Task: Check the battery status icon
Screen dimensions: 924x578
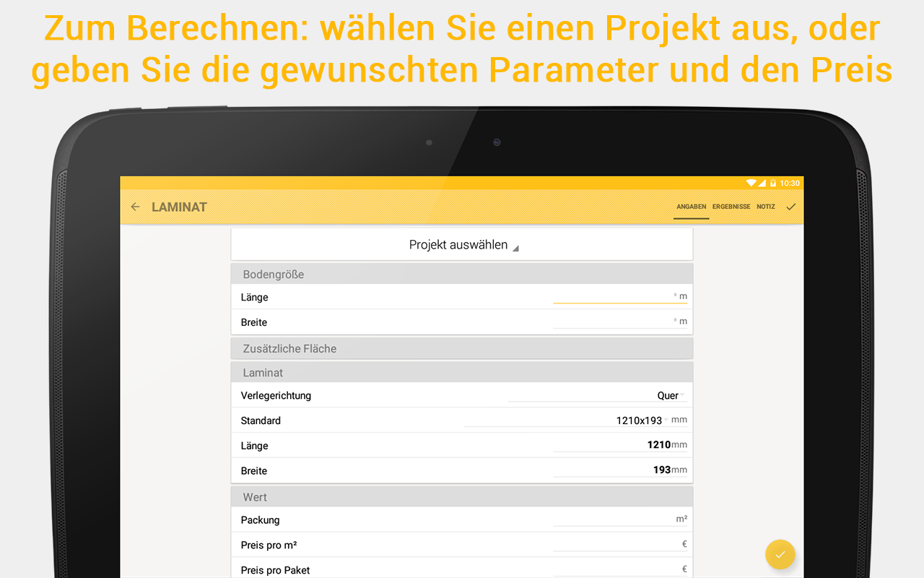Action: tap(773, 183)
